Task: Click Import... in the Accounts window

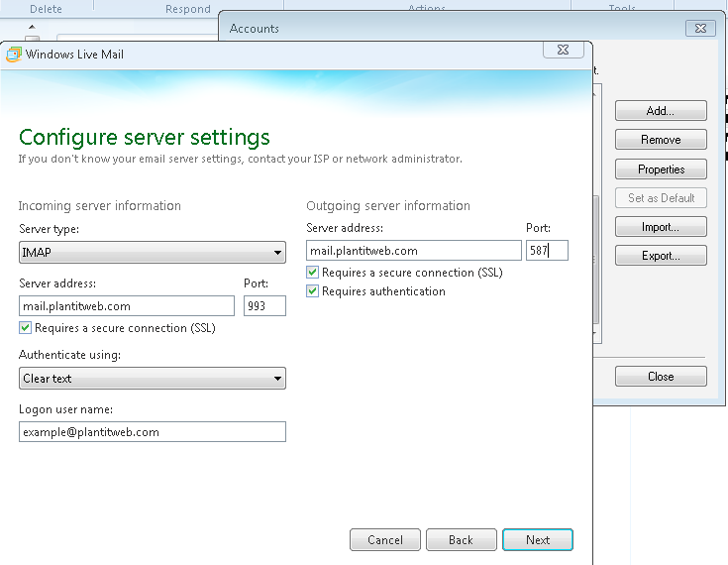Action: (x=661, y=227)
